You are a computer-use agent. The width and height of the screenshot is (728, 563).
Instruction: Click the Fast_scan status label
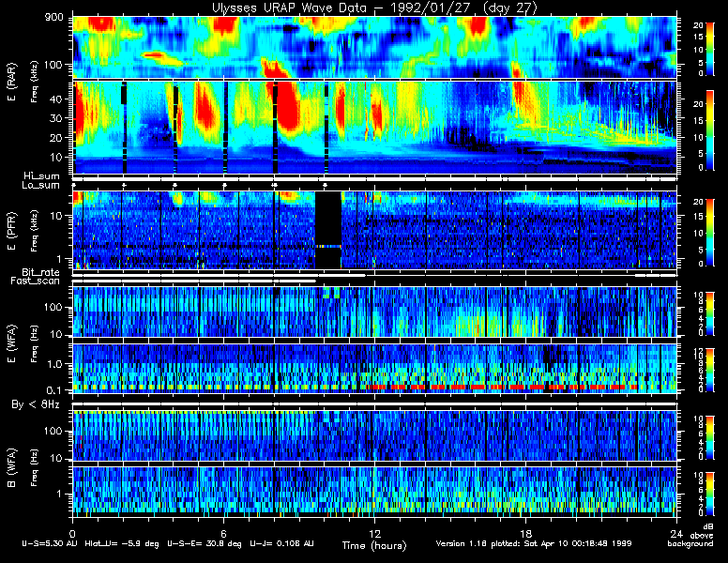point(36,281)
